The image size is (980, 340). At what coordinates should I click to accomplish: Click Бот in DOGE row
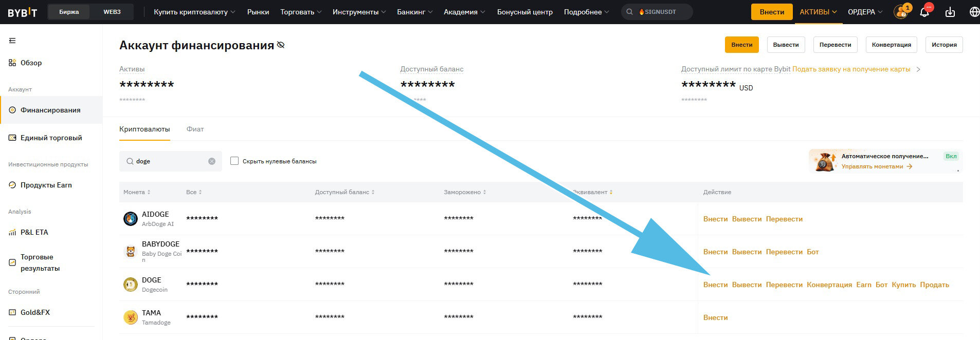coord(882,285)
